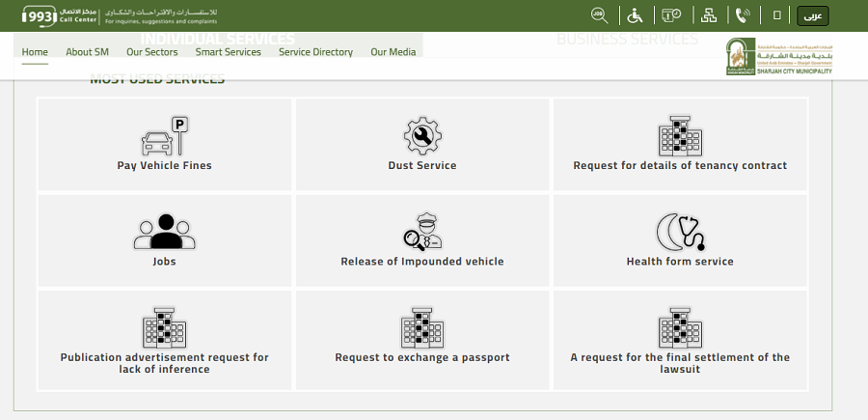Click the job search magnifier icon
This screenshot has width=868, height=420.
[x=600, y=15]
